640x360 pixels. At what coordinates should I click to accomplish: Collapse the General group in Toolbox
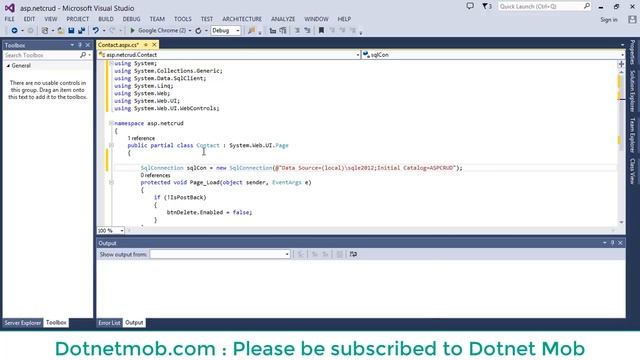[x=8, y=66]
